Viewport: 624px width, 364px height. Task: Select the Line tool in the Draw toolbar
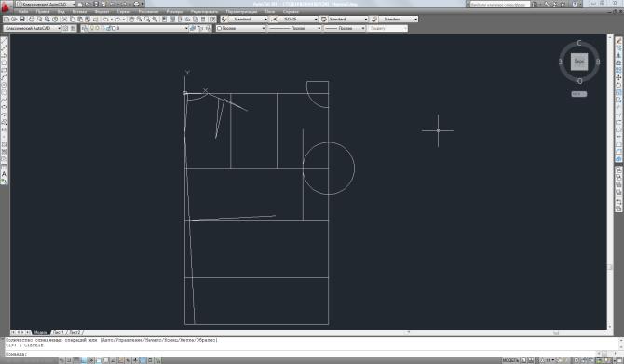[5, 40]
